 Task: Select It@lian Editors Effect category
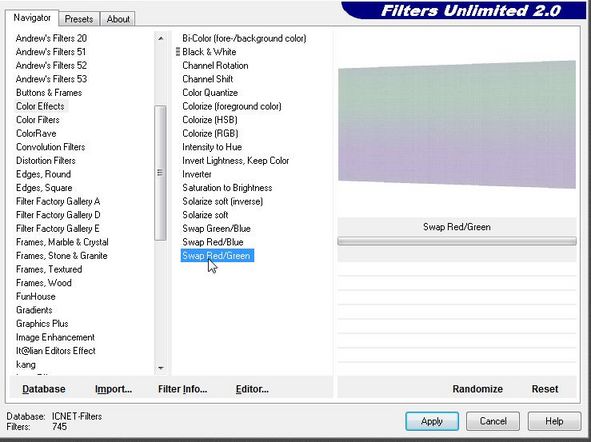coord(56,351)
